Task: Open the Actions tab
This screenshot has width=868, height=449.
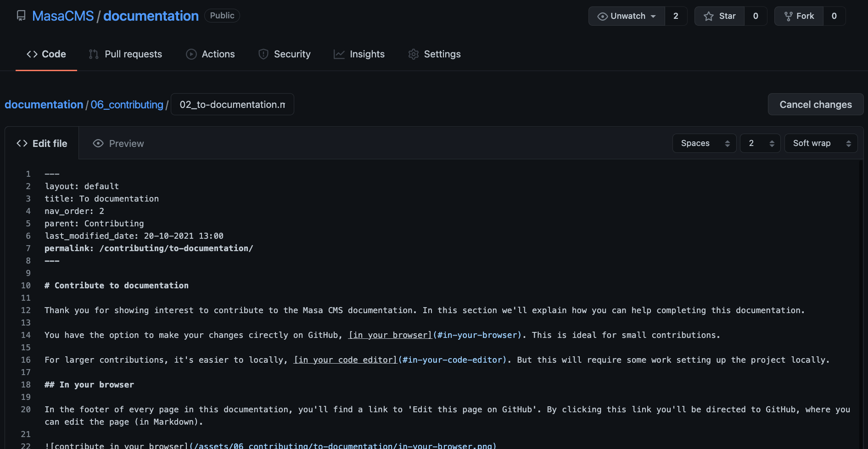Action: [210, 54]
